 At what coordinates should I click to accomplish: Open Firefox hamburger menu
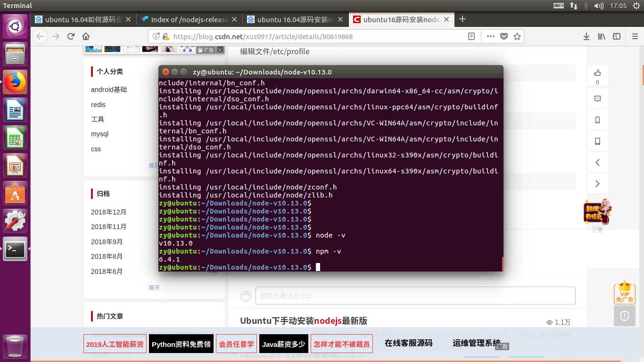[634, 36]
